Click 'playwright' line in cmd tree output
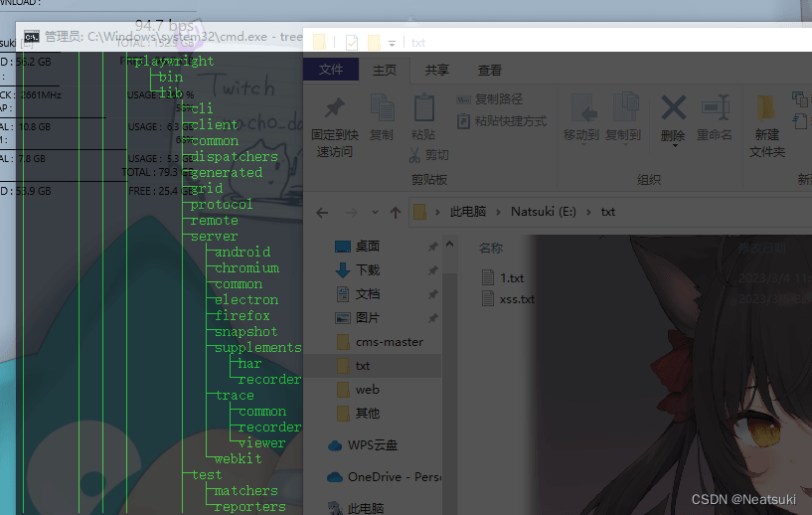The image size is (812, 515). 174,62
